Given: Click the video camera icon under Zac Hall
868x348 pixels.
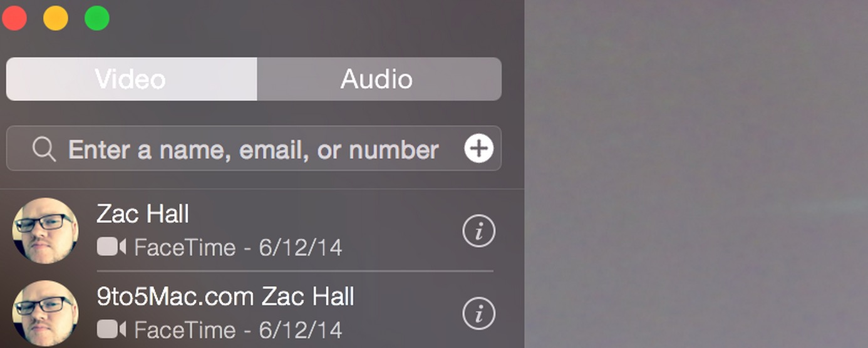Looking at the screenshot, I should [111, 247].
